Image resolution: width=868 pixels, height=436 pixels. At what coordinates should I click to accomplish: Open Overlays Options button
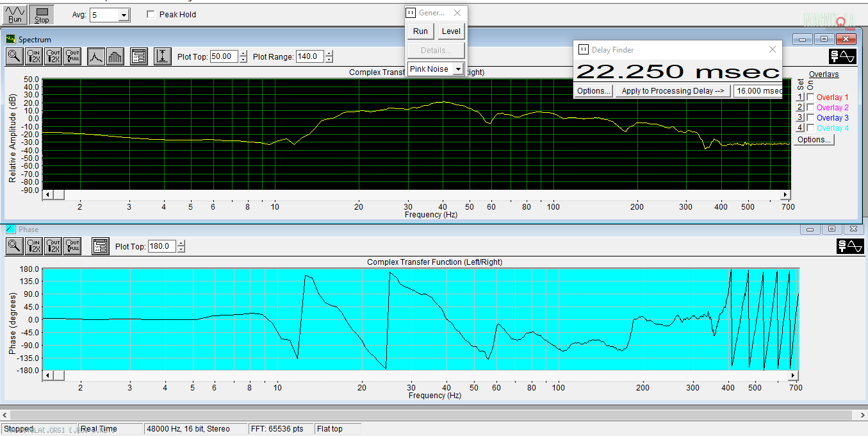click(x=814, y=139)
